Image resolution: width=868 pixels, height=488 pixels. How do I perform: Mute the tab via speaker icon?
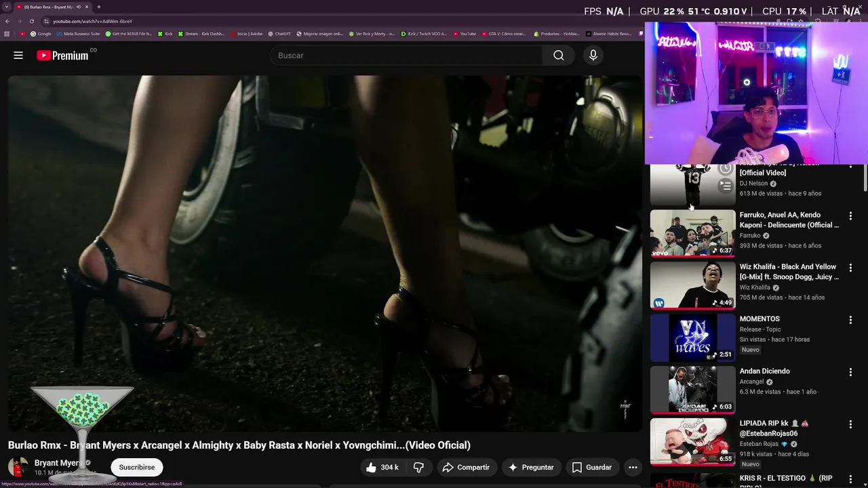[x=79, y=7]
